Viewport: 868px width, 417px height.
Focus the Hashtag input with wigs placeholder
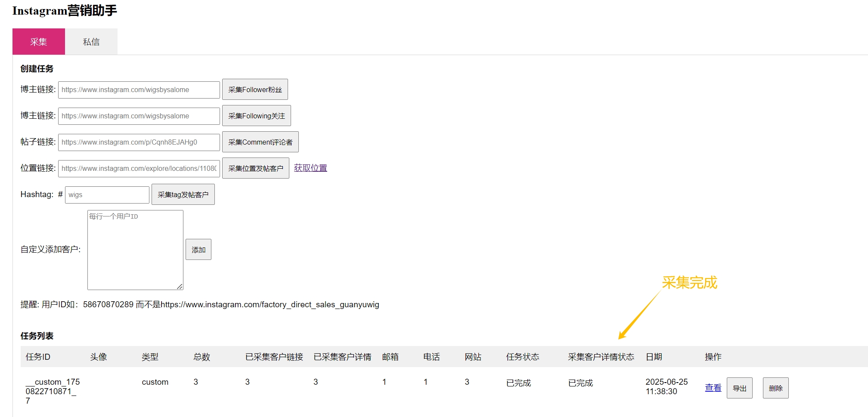point(107,195)
